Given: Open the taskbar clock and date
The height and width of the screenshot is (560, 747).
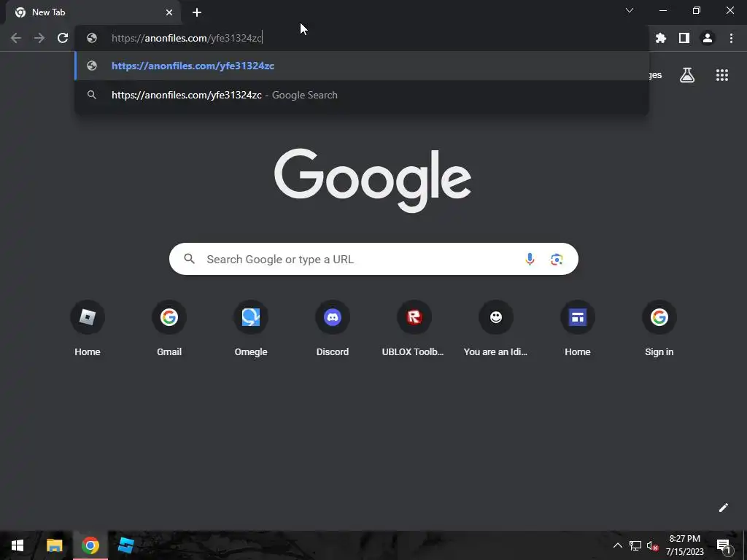Looking at the screenshot, I should (x=684, y=545).
